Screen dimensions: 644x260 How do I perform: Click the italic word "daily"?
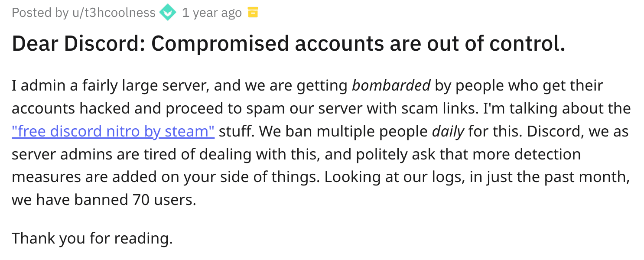point(448,131)
